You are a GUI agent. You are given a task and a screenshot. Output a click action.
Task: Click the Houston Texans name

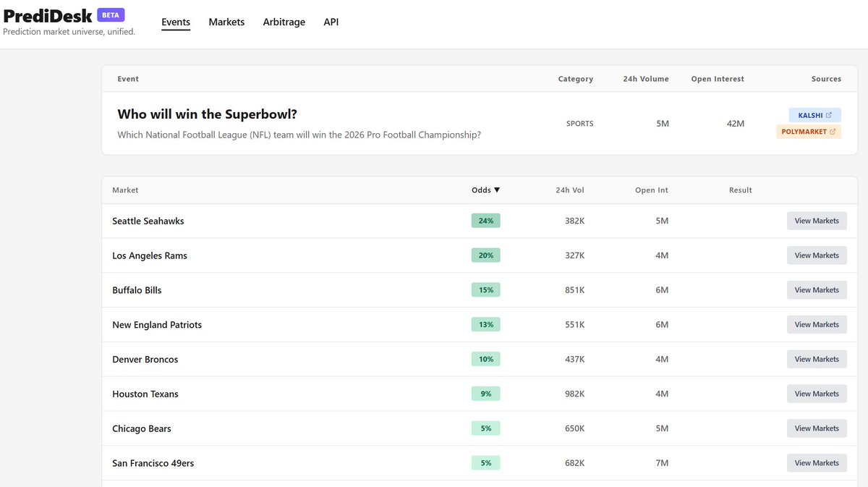[145, 394]
